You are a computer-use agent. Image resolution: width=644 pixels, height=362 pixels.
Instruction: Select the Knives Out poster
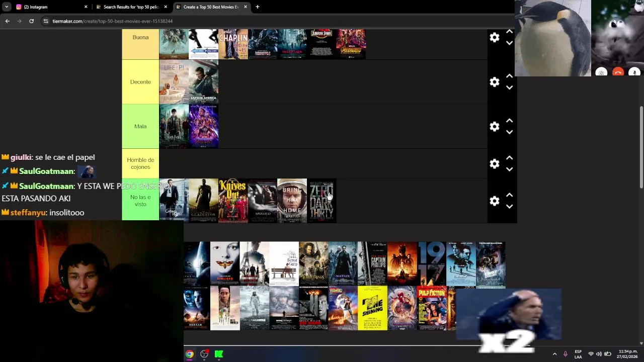click(233, 201)
